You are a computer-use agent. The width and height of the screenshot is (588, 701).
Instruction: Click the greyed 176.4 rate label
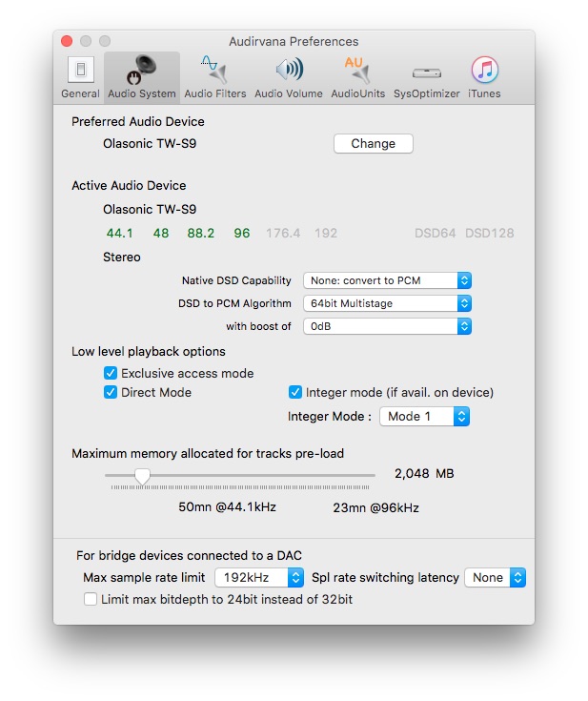coord(283,233)
